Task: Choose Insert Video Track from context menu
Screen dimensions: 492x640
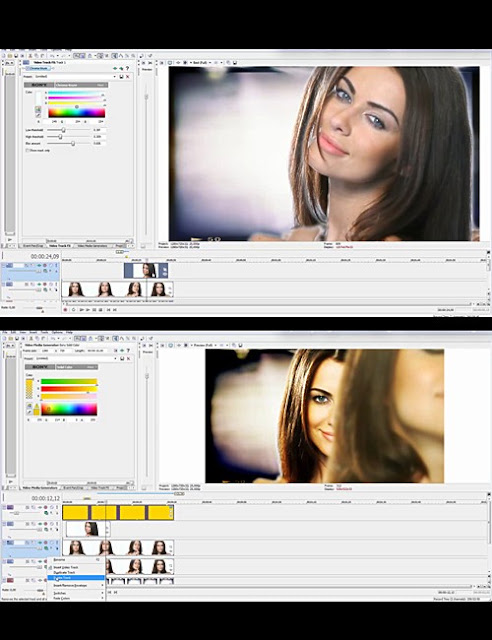Action: coord(76,567)
